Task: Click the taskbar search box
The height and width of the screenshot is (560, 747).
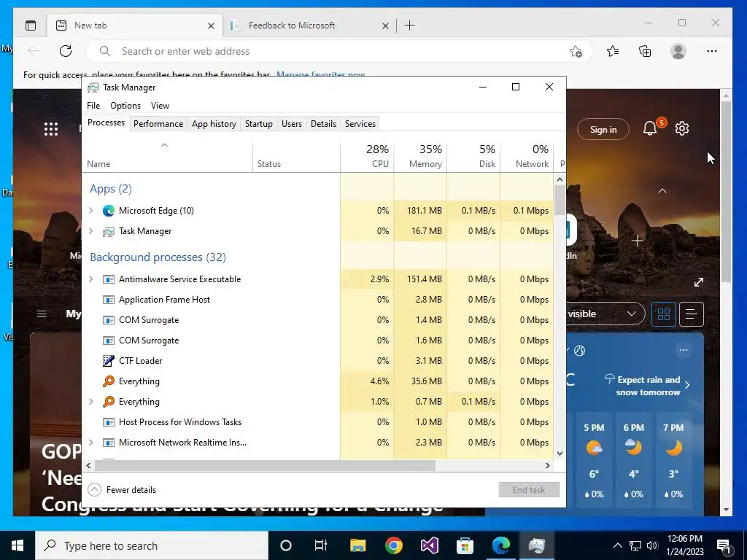Action: click(x=152, y=545)
